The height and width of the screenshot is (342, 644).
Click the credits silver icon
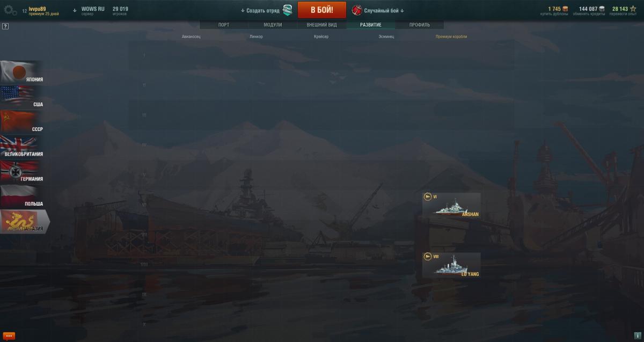point(602,9)
